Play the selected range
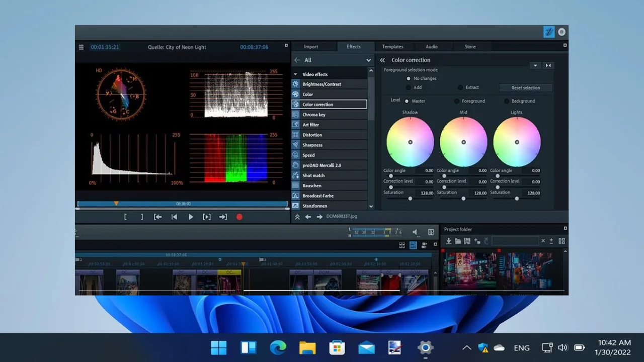 (207, 217)
